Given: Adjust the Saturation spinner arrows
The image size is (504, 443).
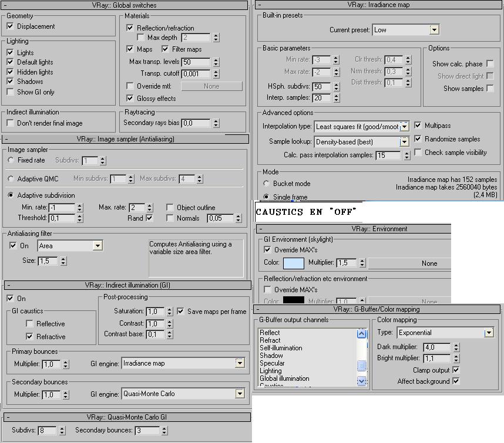Looking at the screenshot, I should click(x=170, y=312).
